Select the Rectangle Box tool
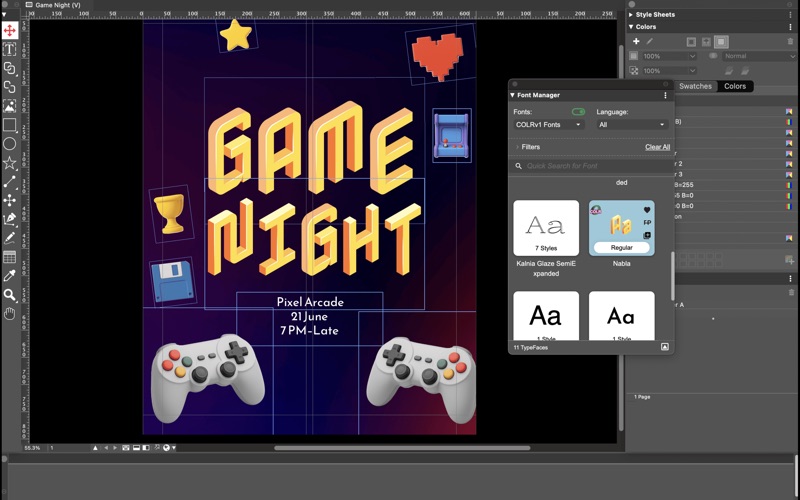800x500 pixels. [x=10, y=124]
